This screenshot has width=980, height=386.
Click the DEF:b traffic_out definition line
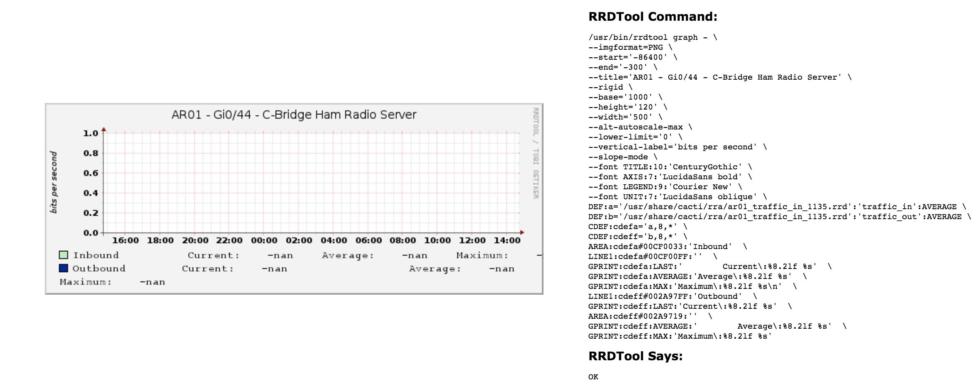[780, 217]
